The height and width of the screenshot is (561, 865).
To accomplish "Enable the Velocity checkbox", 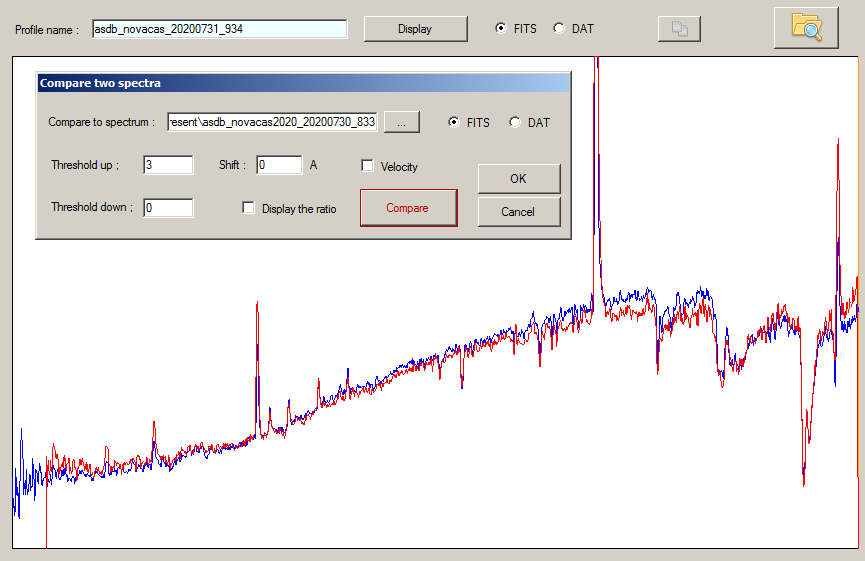I will click(x=368, y=166).
